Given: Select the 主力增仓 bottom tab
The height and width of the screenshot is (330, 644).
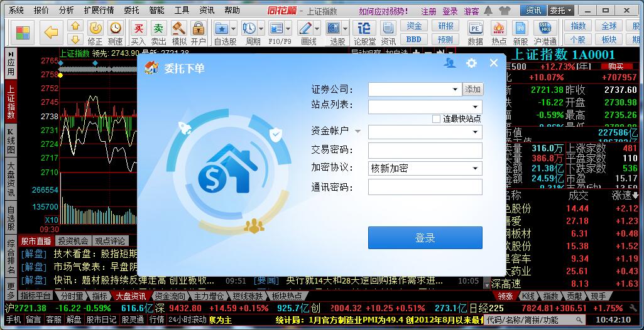Looking at the screenshot, I should tap(209, 296).
